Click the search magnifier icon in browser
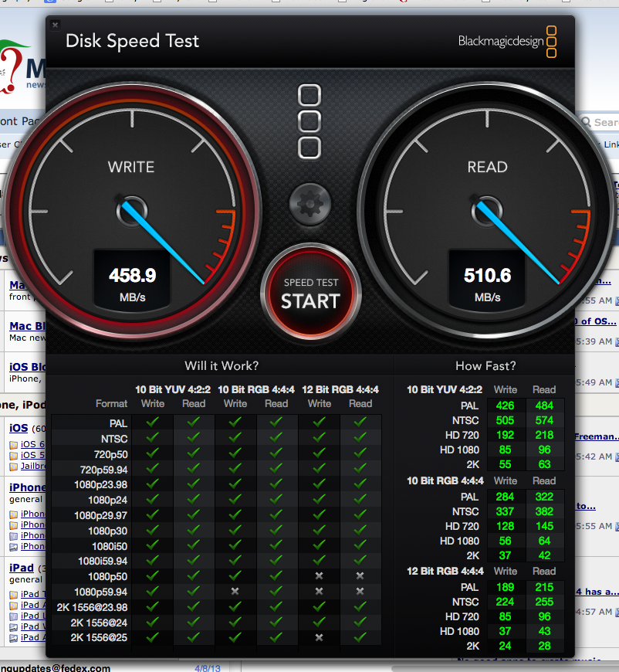This screenshot has height=672, width=619. point(586,122)
